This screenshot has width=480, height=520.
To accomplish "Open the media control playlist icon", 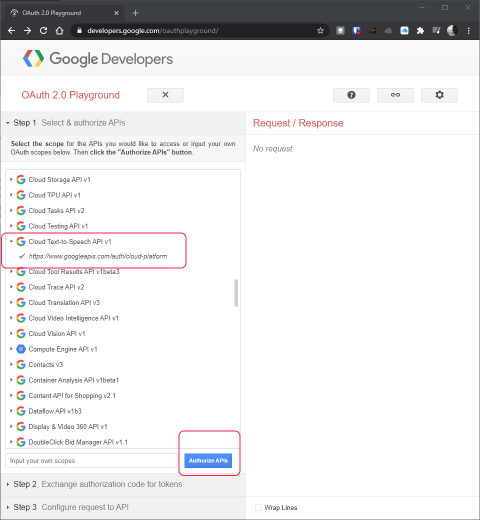I will (436, 31).
